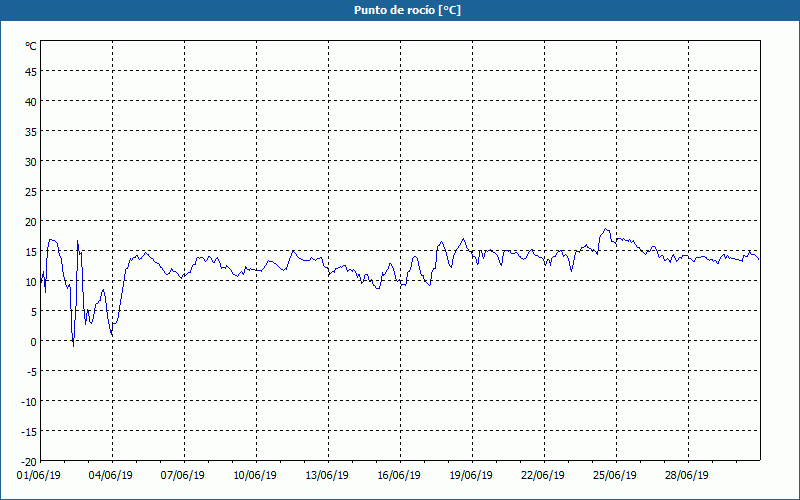This screenshot has width=800, height=500.
Task: Click the 'Punto de rocío [°C]' chart title
Action: tap(407, 10)
